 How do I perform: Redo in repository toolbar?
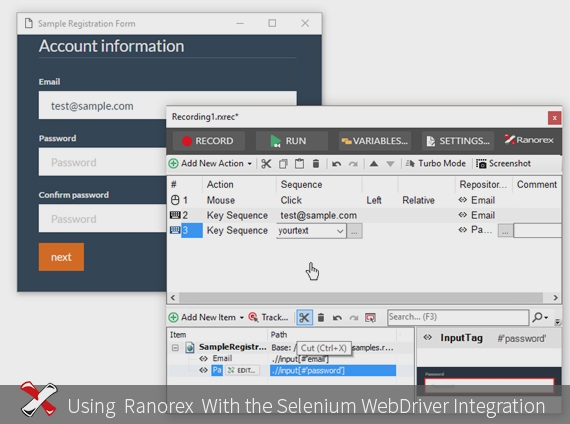(353, 318)
